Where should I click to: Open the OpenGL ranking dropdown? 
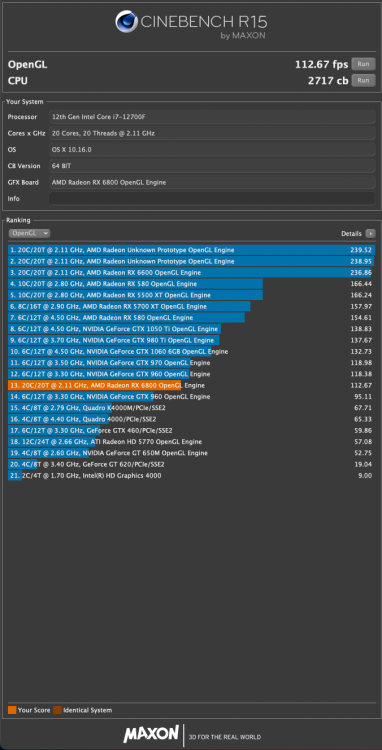[x=29, y=233]
